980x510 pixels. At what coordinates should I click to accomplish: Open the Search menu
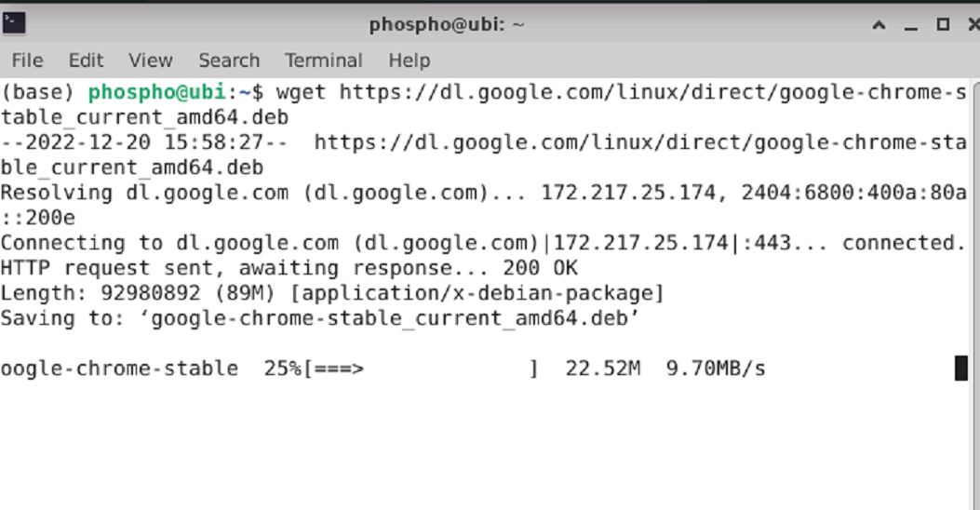(x=229, y=60)
